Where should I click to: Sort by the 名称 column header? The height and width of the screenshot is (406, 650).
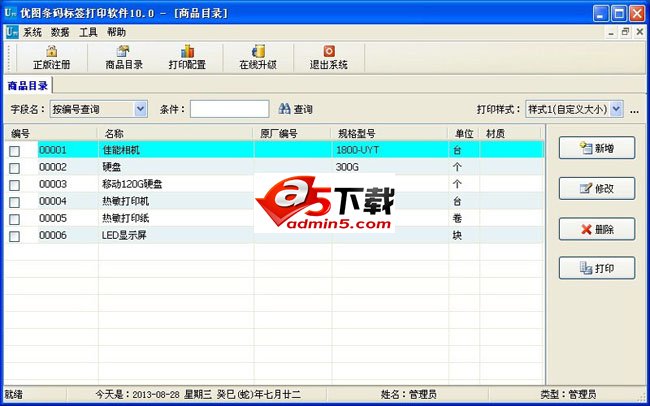coord(175,134)
